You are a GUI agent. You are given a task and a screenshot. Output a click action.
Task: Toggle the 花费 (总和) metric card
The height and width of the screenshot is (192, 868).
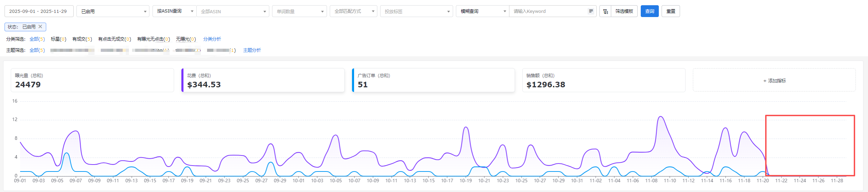click(263, 80)
